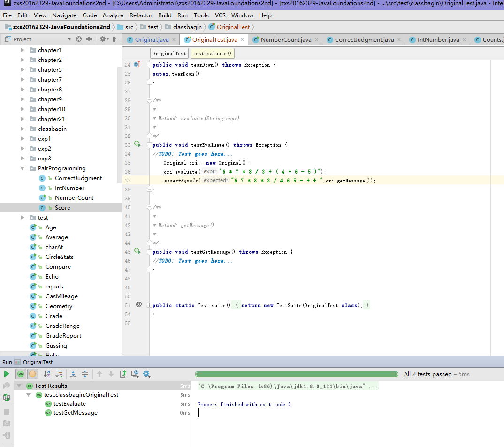Click the Exit icon in Run sidebar
The width and height of the screenshot is (504, 447).
click(7, 435)
